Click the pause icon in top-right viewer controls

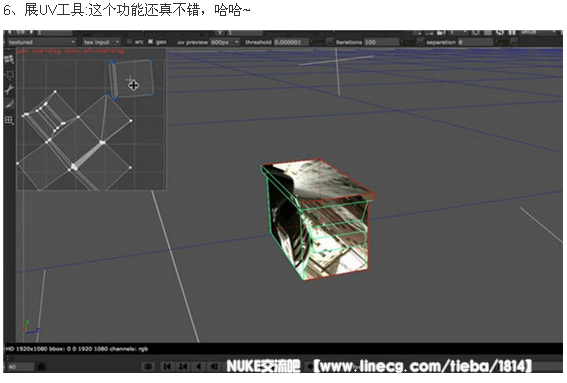pyautogui.click(x=512, y=33)
